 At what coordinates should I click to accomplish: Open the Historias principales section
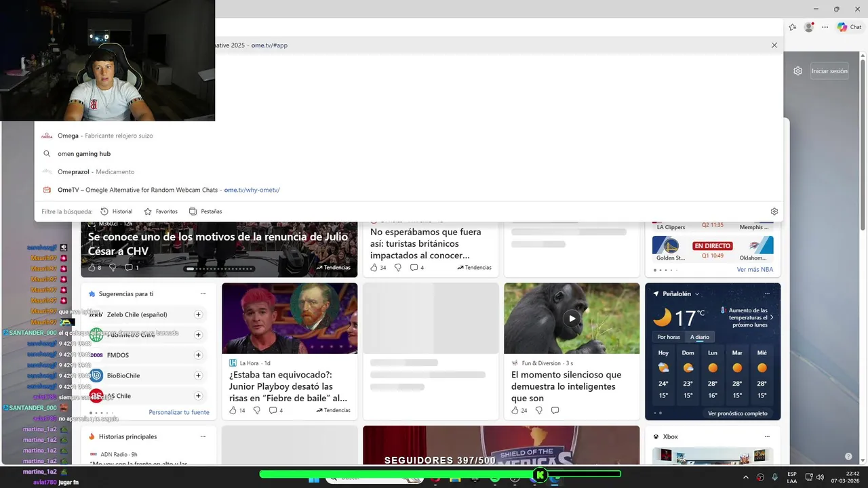127,436
